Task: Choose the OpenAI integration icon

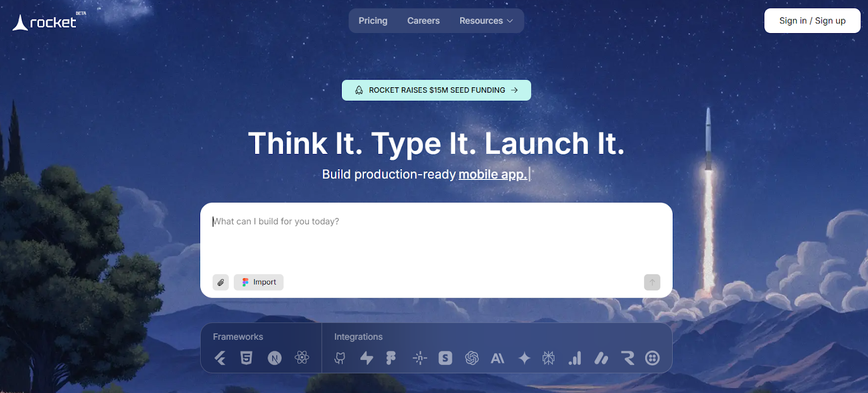Action: (472, 358)
